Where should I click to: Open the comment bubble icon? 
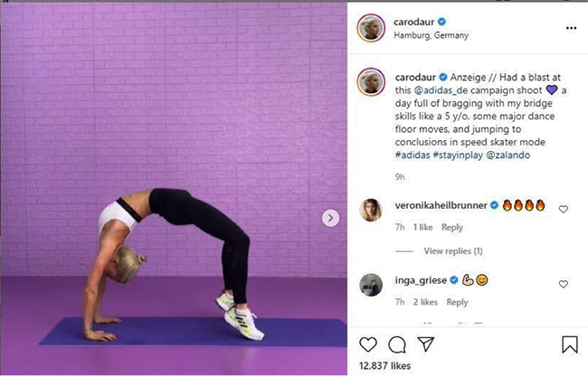tap(397, 345)
